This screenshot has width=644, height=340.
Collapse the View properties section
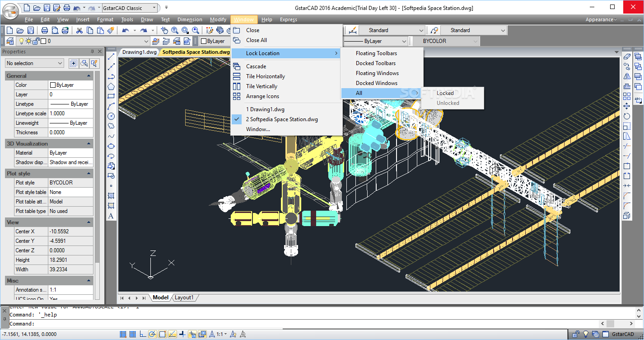point(89,222)
